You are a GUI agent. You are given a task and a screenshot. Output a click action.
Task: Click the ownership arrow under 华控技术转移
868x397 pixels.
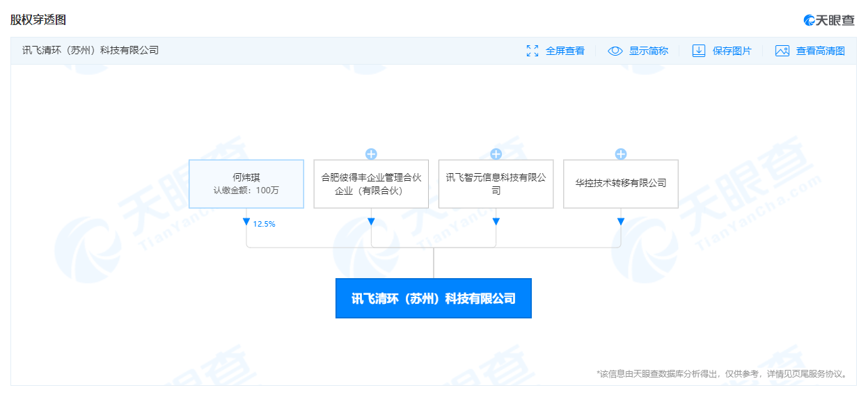click(621, 222)
